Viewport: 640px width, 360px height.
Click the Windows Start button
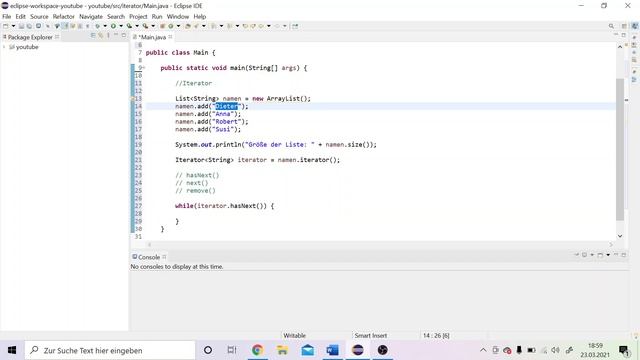tap(12, 350)
